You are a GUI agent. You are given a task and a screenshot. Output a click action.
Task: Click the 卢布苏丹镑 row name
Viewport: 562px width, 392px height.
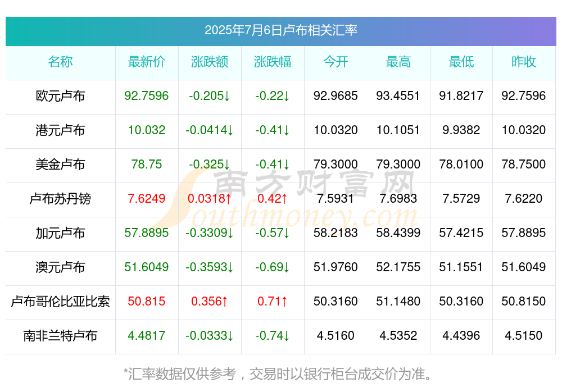pyautogui.click(x=60, y=198)
